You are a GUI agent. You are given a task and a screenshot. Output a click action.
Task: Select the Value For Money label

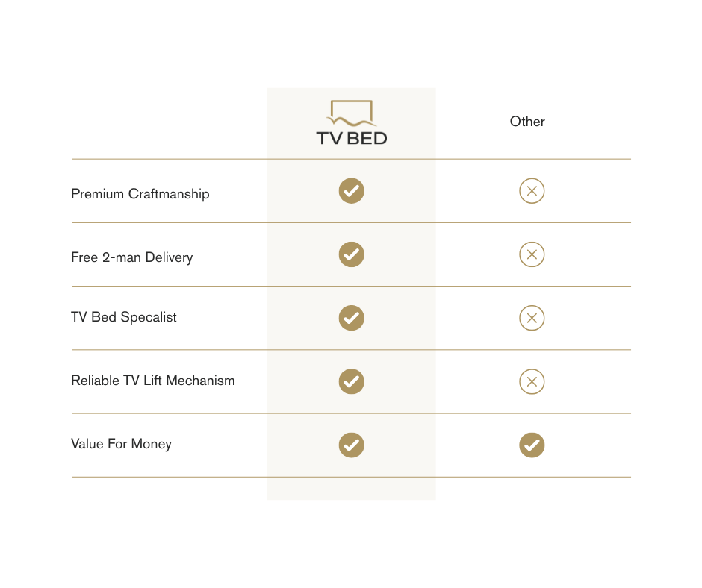[121, 444]
